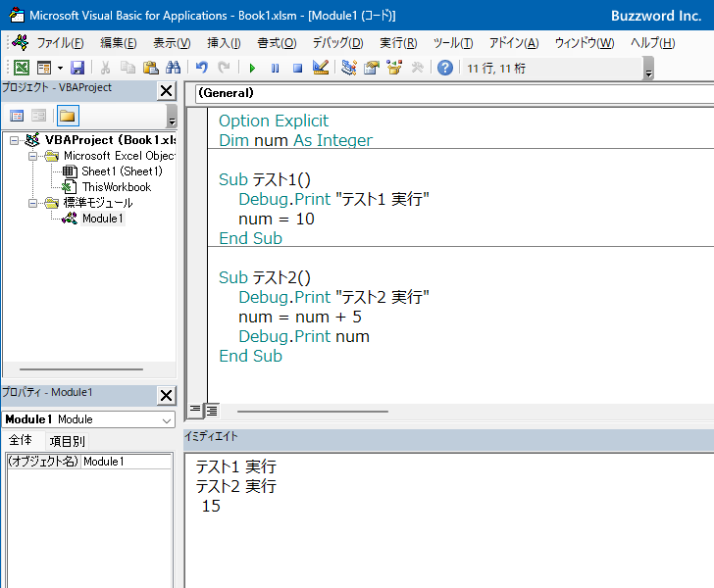Open the Properties Window toolbar icon

[372, 68]
